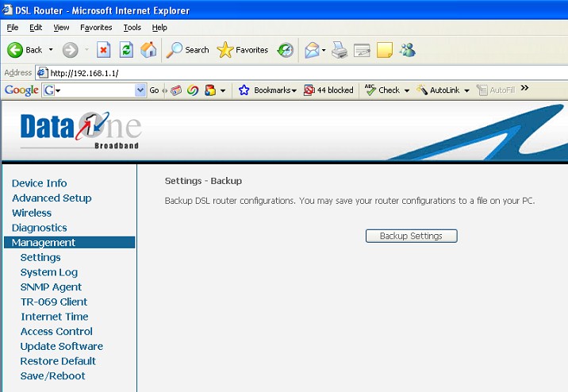The image size is (568, 392).
Task: Click the Mail envelope icon
Action: 312,50
